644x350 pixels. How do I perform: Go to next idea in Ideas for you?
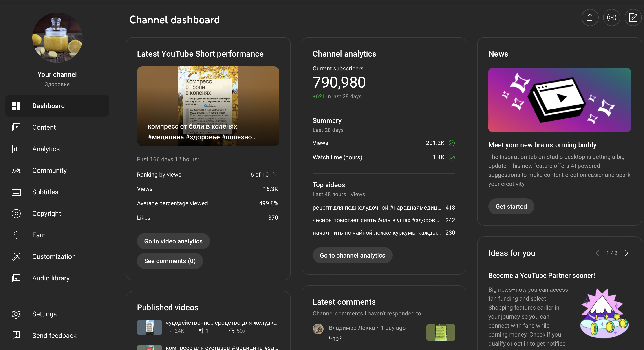[626, 253]
